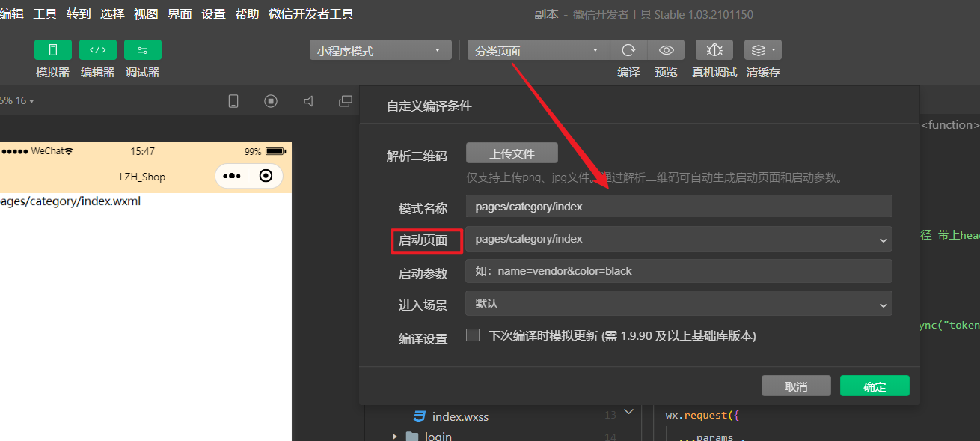
Task: Open the 工具 menu
Action: 46,14
